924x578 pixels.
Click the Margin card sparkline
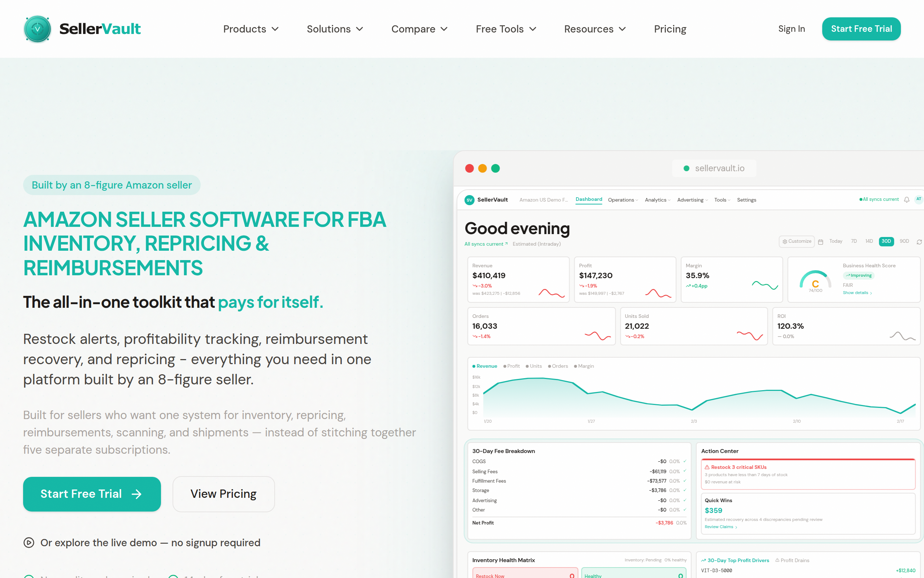point(765,285)
